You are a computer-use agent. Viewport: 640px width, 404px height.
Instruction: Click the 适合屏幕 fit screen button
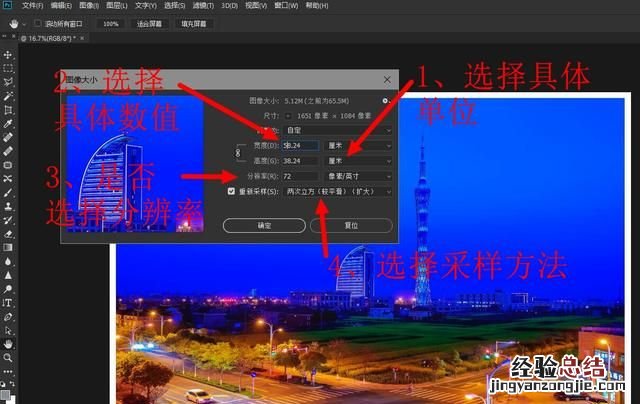point(149,24)
